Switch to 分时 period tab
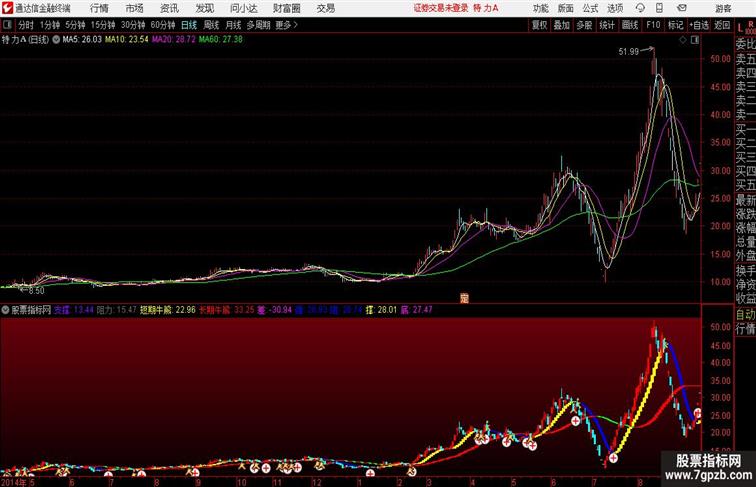 click(26, 25)
